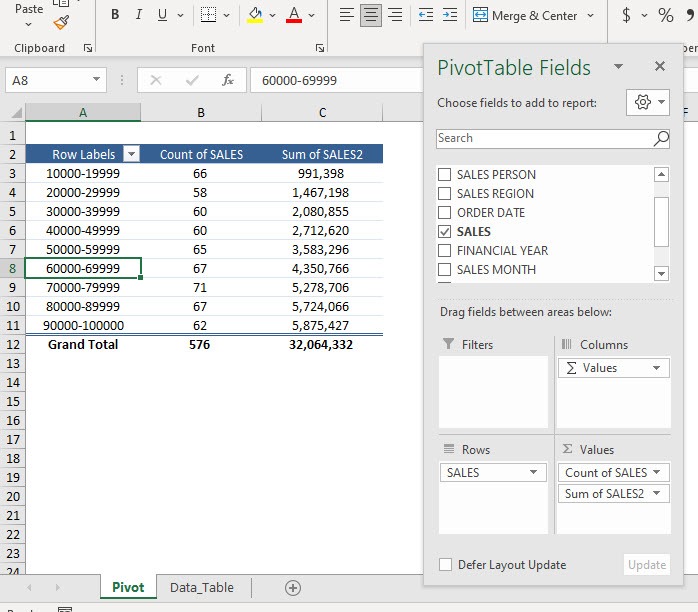
Task: Open Font dialog launcher
Action: (320, 48)
